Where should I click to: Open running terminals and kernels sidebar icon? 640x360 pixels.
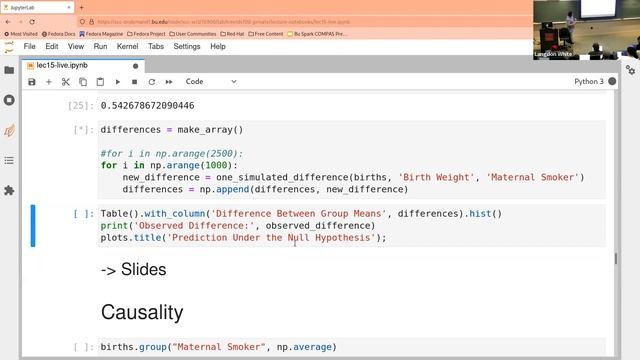[9, 100]
